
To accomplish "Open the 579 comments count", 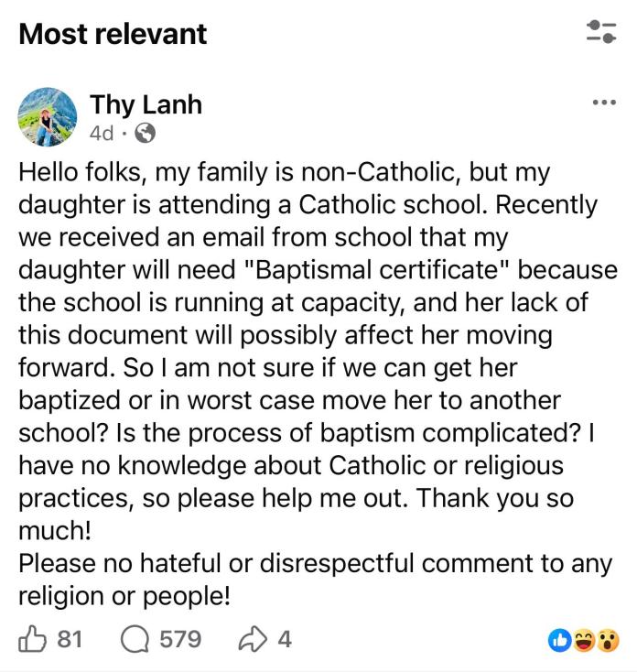I will (180, 638).
